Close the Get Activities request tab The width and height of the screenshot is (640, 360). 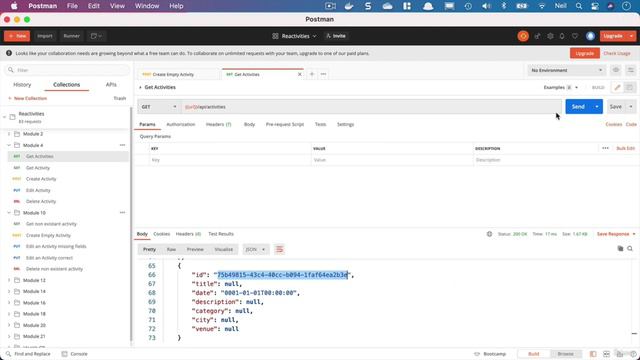pos(300,74)
